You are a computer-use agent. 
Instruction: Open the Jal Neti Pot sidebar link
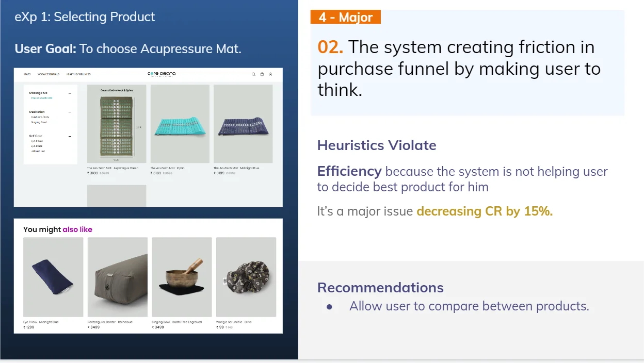38,151
